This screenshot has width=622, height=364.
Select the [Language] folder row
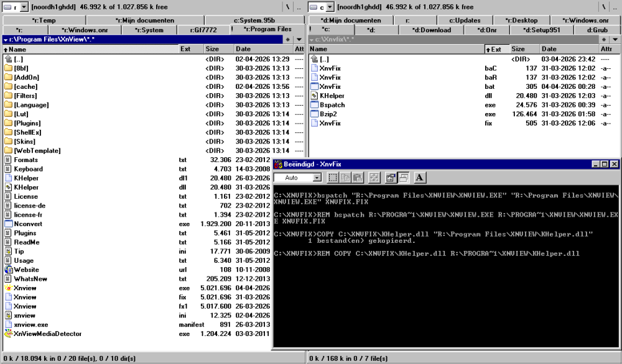click(x=154, y=105)
